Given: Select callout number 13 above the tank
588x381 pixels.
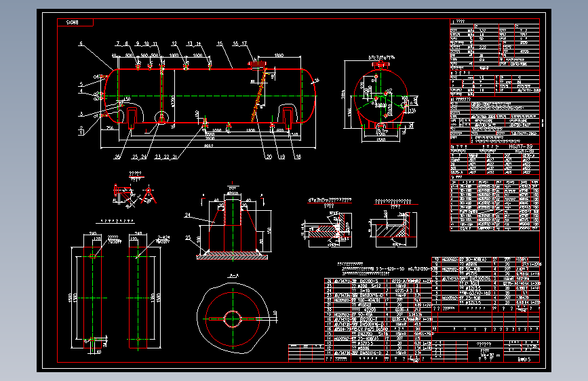Looking at the screenshot, I should 190,43.
